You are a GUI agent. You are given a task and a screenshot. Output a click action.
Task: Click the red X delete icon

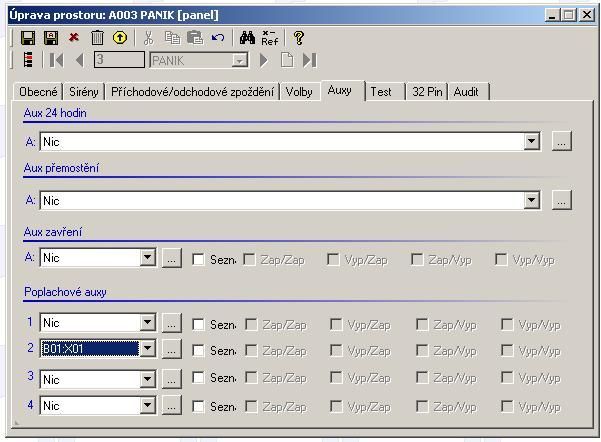(x=74, y=38)
